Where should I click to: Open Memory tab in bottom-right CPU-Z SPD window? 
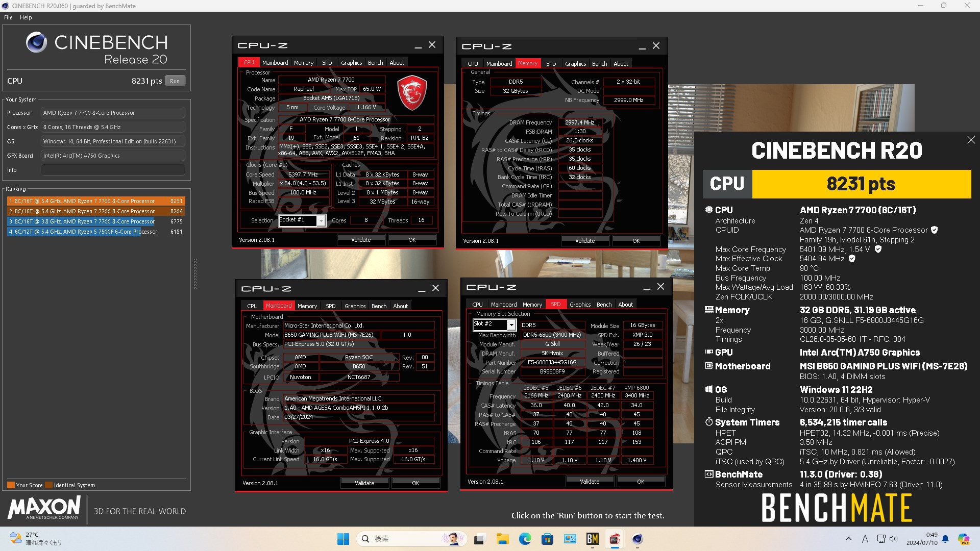532,305
